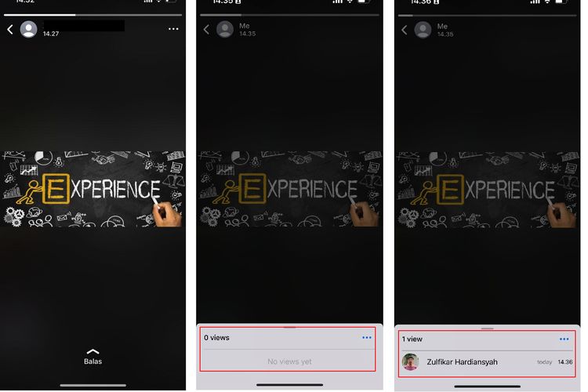Open blue three-dot menu beside 1 view
Image resolution: width=588 pixels, height=392 pixels.
click(564, 339)
